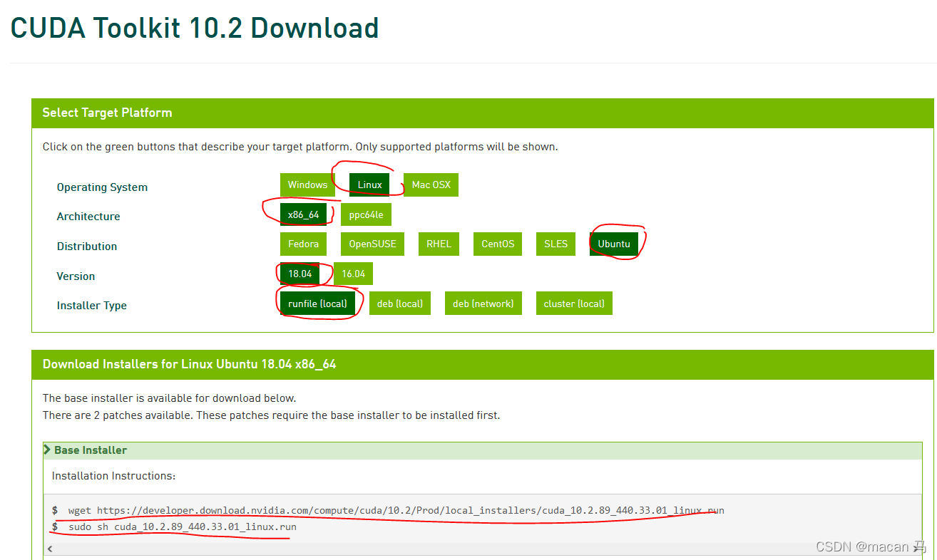Viewport: 937px width, 560px height.
Task: Select cluster (local) installer type
Action: tap(573, 304)
